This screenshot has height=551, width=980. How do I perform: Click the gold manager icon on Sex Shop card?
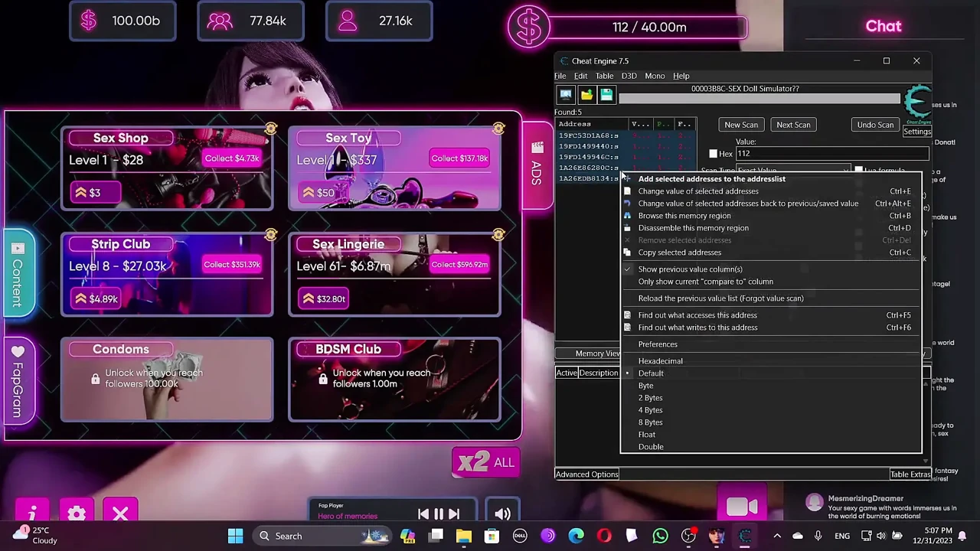click(x=271, y=129)
